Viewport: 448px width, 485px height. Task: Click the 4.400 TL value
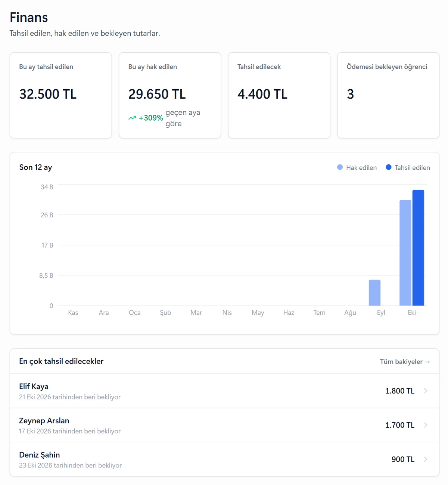coord(262,94)
